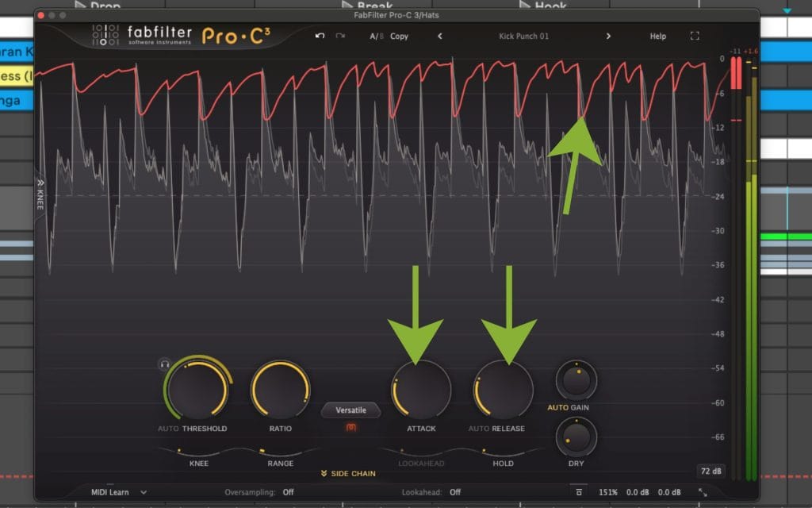
Task: Toggle AUTO gain on the gain knob
Action: coord(557,407)
